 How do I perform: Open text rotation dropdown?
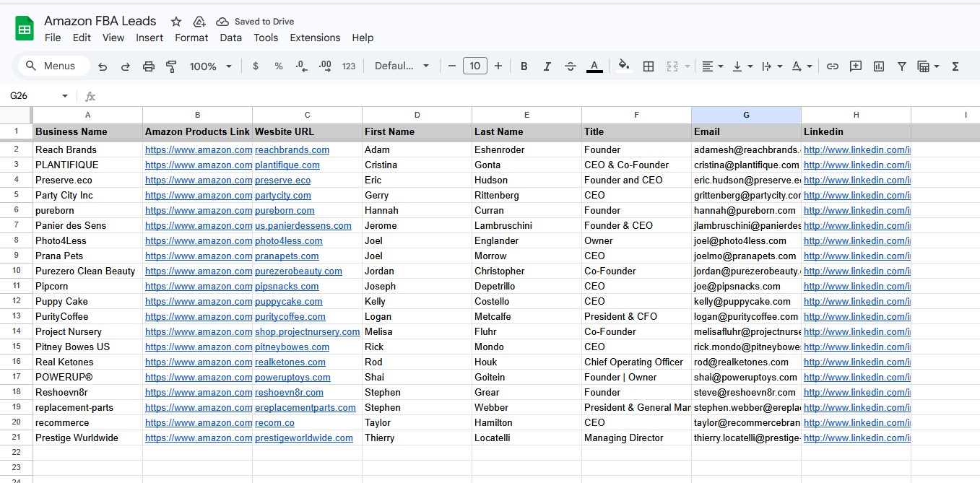802,66
